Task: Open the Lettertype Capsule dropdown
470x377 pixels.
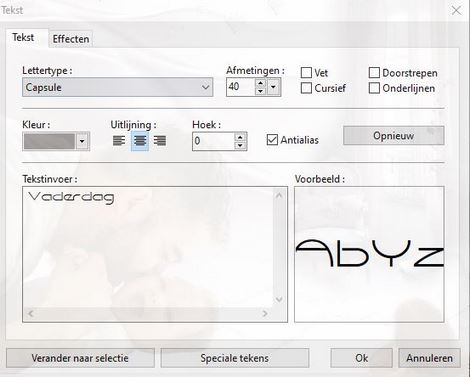Action: point(117,87)
